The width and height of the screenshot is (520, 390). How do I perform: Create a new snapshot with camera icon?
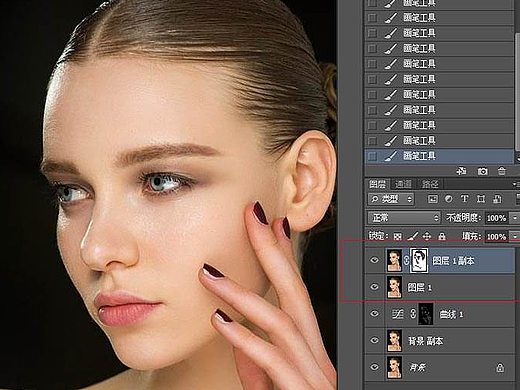coord(482,171)
